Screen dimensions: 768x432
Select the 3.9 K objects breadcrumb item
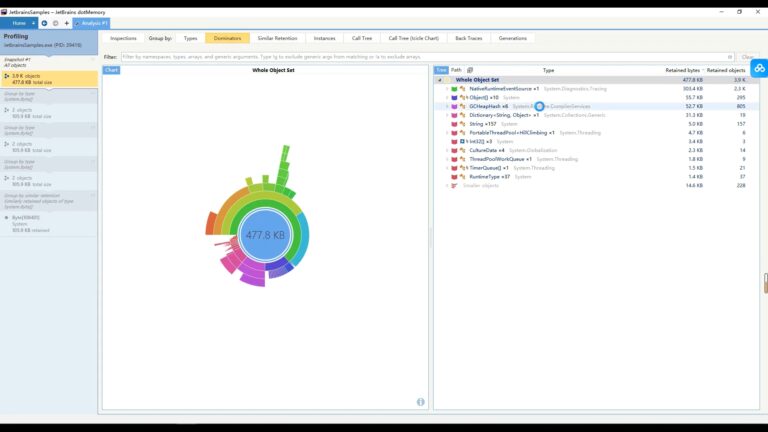point(49,79)
